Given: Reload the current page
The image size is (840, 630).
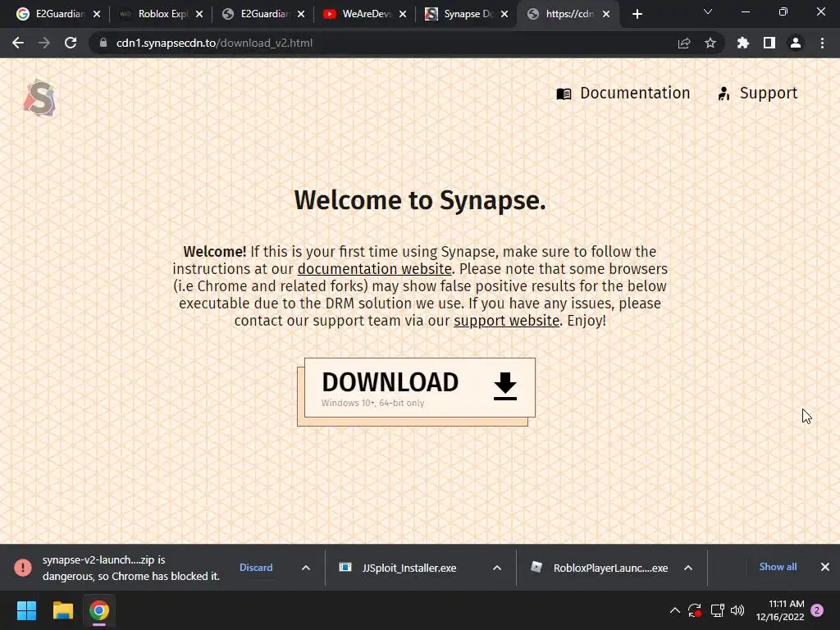Looking at the screenshot, I should click(71, 43).
